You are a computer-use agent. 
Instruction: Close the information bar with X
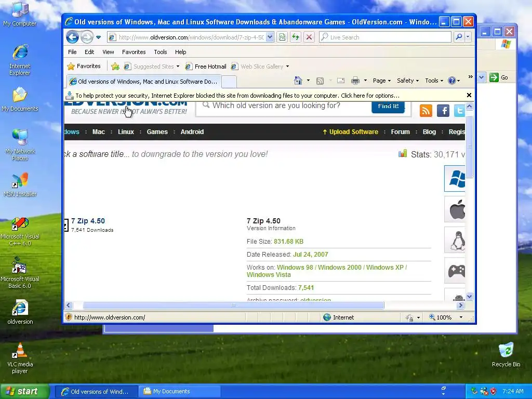click(469, 96)
